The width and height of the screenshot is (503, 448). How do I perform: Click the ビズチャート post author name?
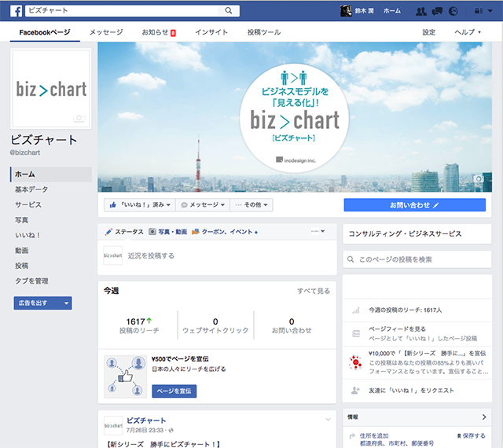coord(146,420)
